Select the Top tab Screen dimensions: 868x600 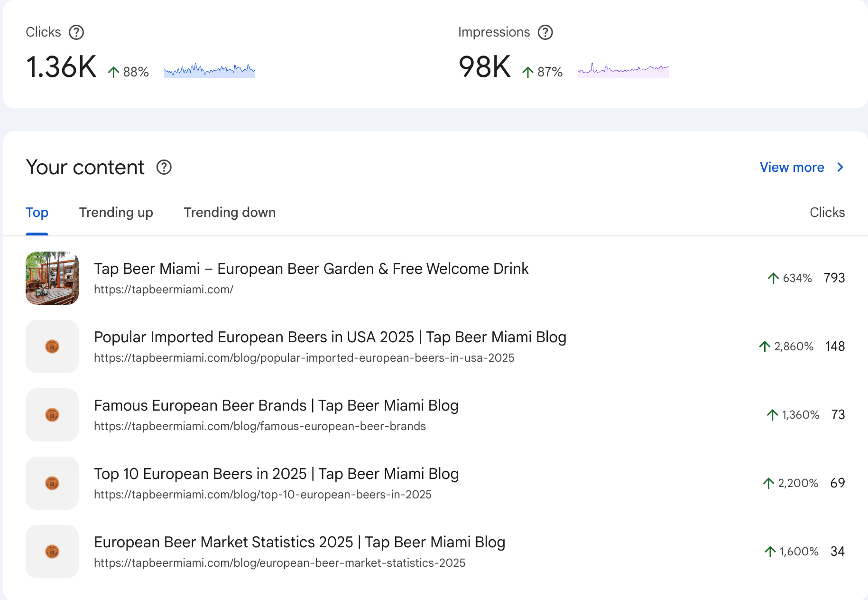click(37, 213)
